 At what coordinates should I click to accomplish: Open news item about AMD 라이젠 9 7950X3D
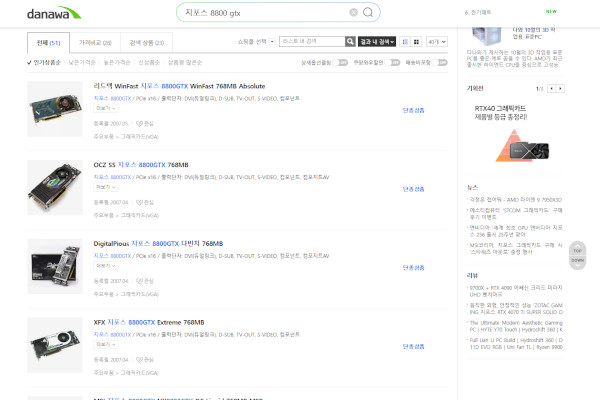pos(515,200)
